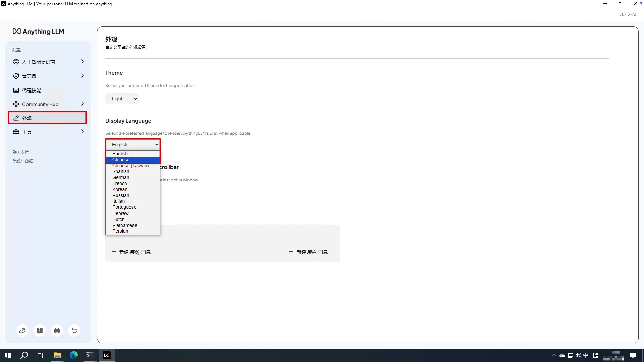This screenshot has height=362, width=644.
Task: Select the 外观 sidebar item
Action: pos(48,118)
